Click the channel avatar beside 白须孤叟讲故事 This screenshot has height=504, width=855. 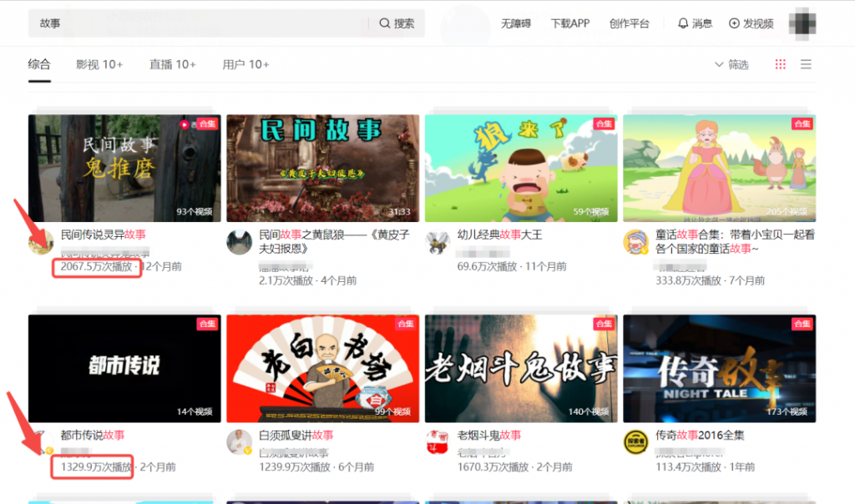point(240,441)
